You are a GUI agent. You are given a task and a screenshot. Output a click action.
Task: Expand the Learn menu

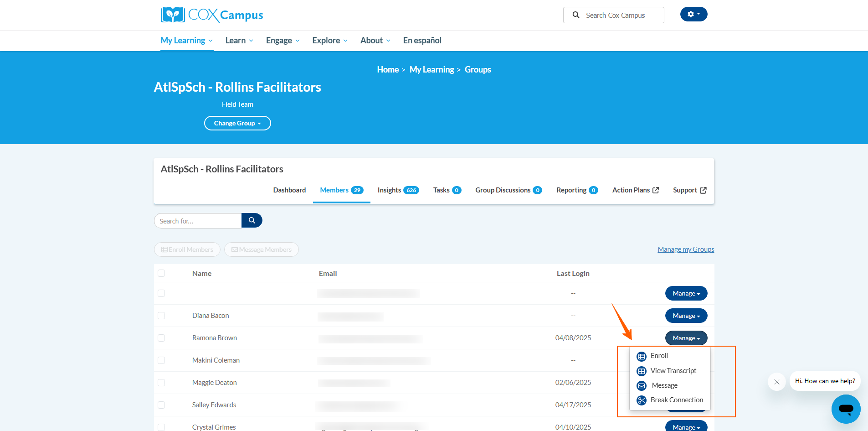pos(239,41)
